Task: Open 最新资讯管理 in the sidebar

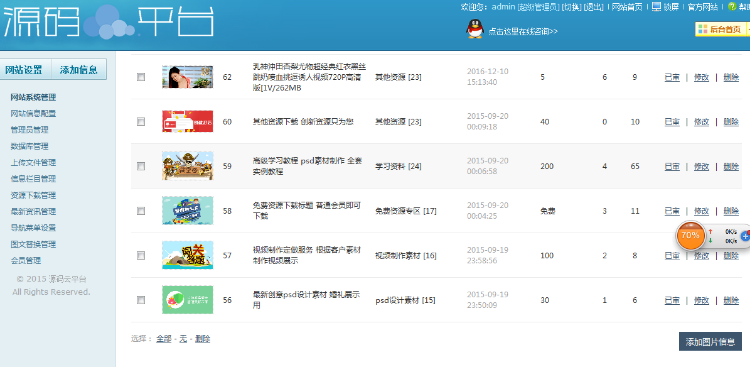Action: click(33, 211)
